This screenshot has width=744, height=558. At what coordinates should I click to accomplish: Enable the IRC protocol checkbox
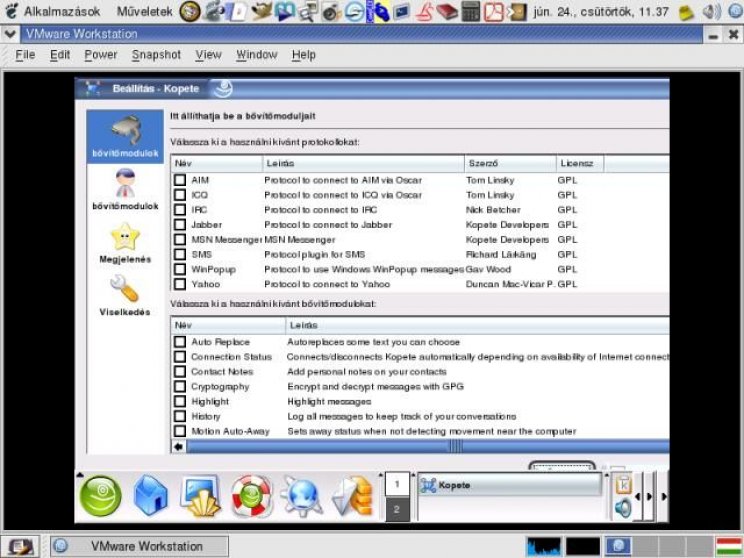pyautogui.click(x=180, y=210)
